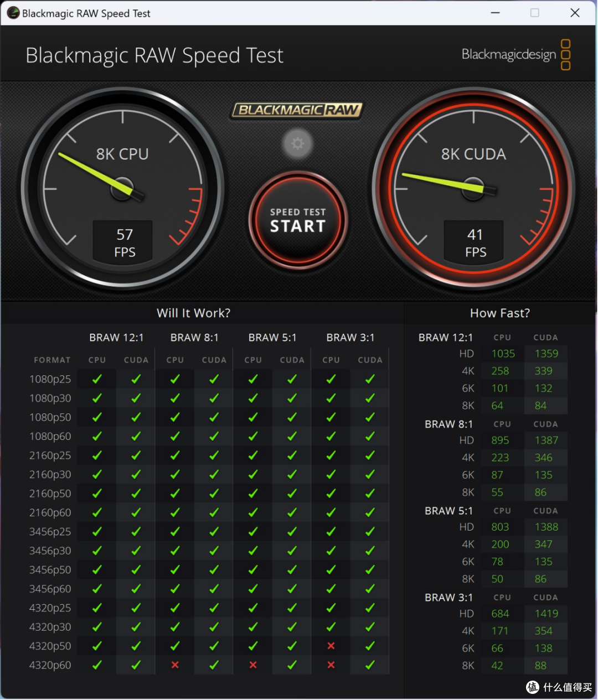Click checkmark for 4320p60 BRAW 8:1 CUDA

214,665
